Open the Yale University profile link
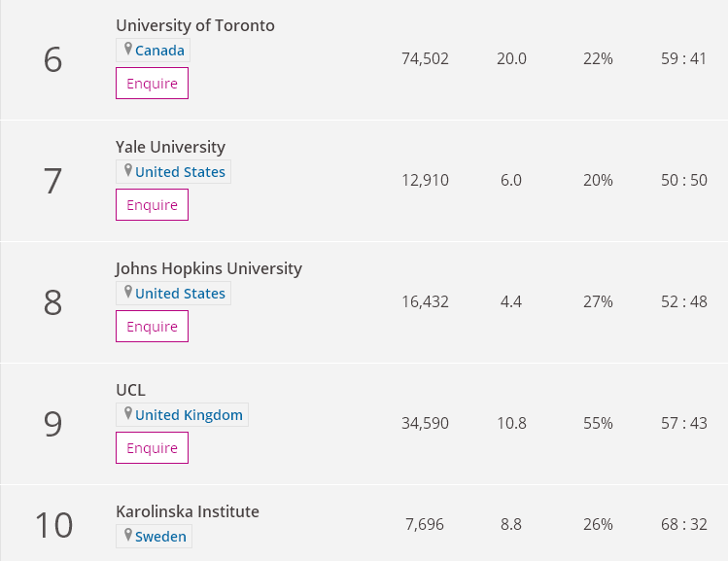This screenshot has width=728, height=561. point(170,147)
